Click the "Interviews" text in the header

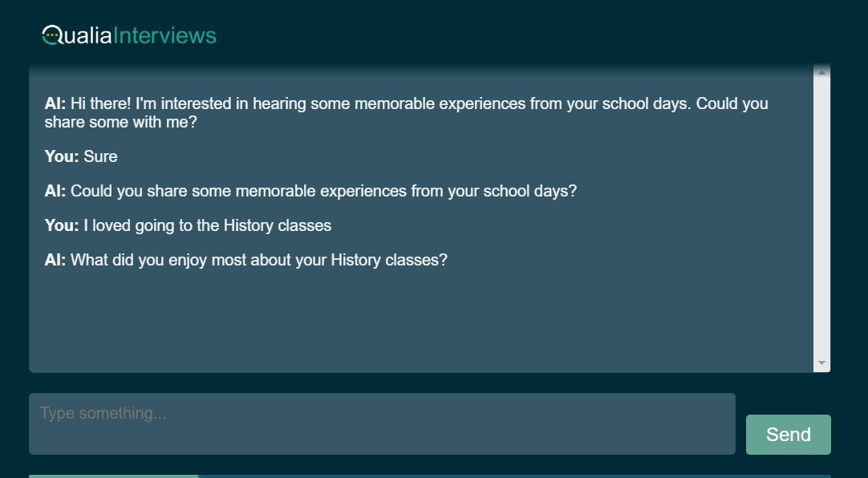[x=164, y=36]
